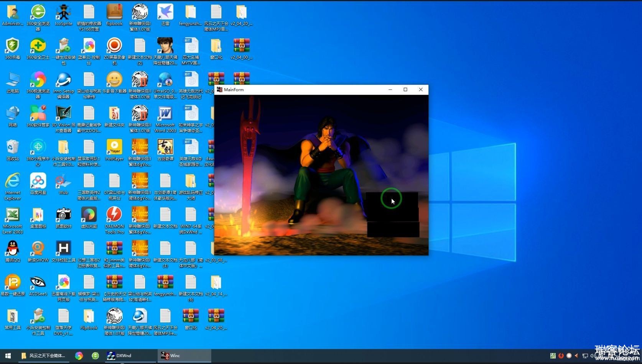Open 网络 (Network) icon
The image size is (642, 364).
coord(13,116)
